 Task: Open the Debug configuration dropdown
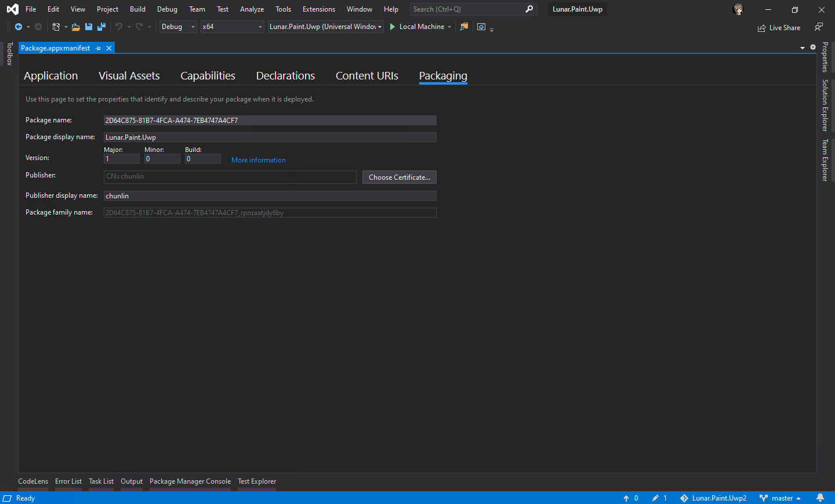192,27
